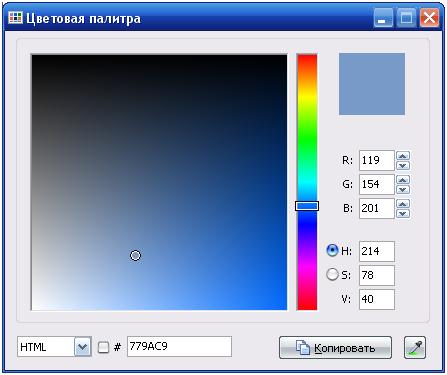Image resolution: width=447 pixels, height=375 pixels.
Task: Toggle the checkbox next to the # sign
Action: pos(103,347)
